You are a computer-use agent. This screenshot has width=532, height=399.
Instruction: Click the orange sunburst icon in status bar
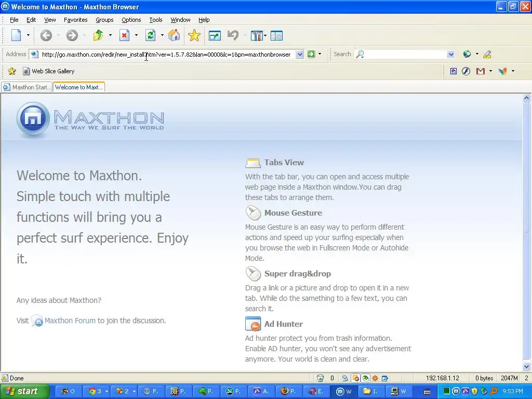click(375, 378)
